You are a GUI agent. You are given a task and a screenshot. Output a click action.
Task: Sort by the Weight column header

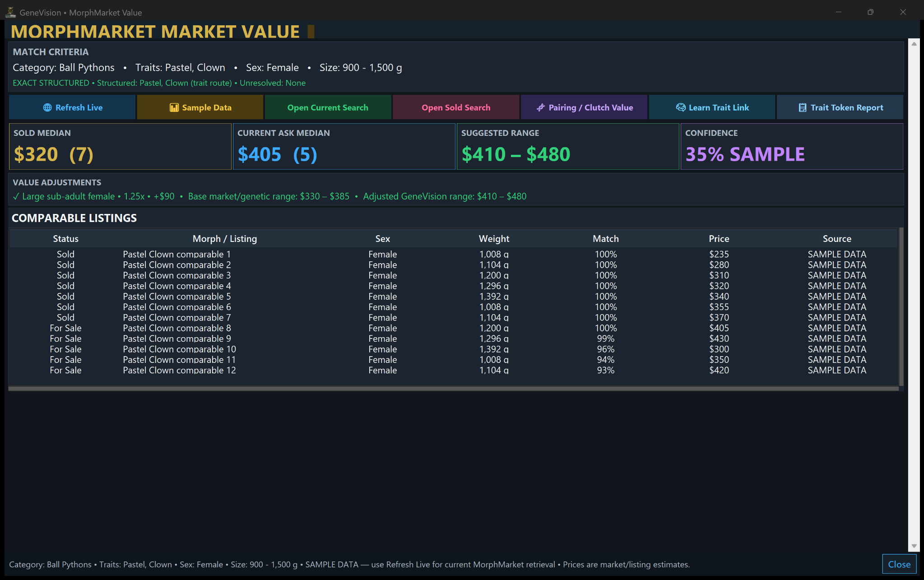click(494, 239)
